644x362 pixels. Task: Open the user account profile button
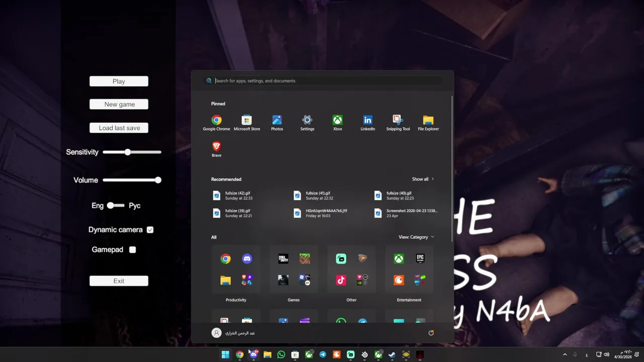pos(233,333)
